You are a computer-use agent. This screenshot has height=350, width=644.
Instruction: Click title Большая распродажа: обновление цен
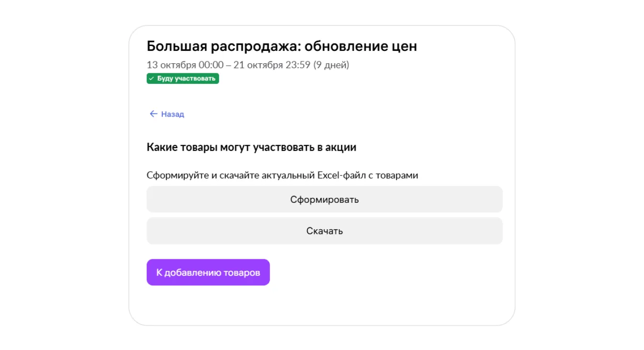[282, 47]
